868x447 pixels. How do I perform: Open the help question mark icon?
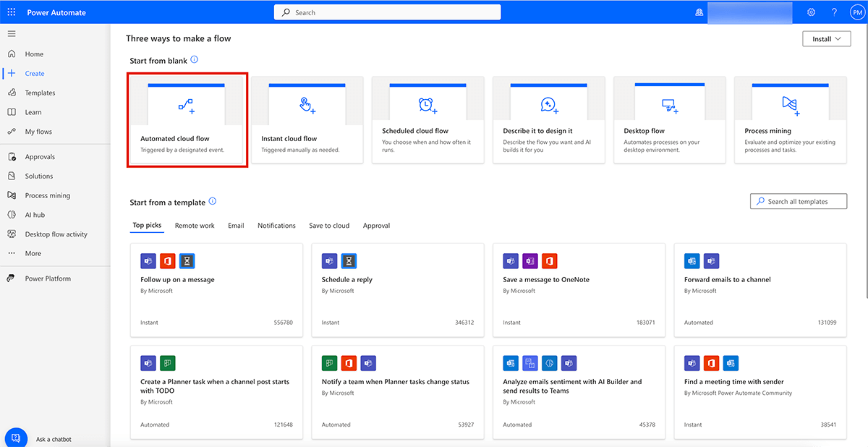coord(834,12)
